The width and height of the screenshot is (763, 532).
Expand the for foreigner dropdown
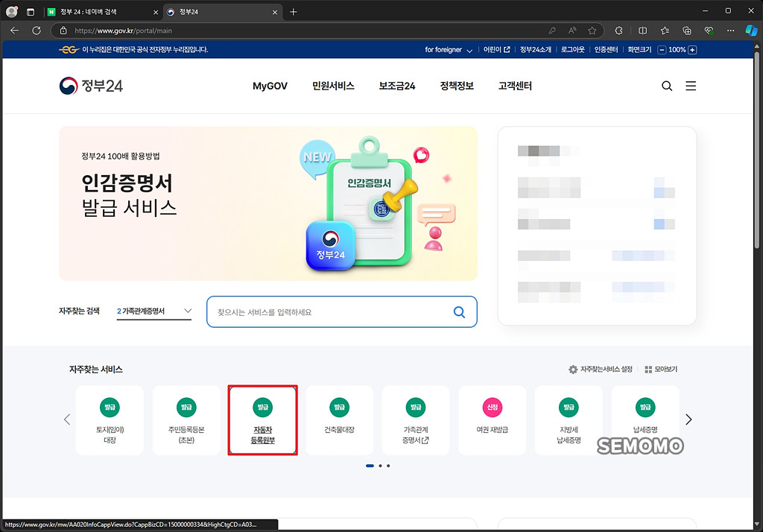(x=449, y=50)
